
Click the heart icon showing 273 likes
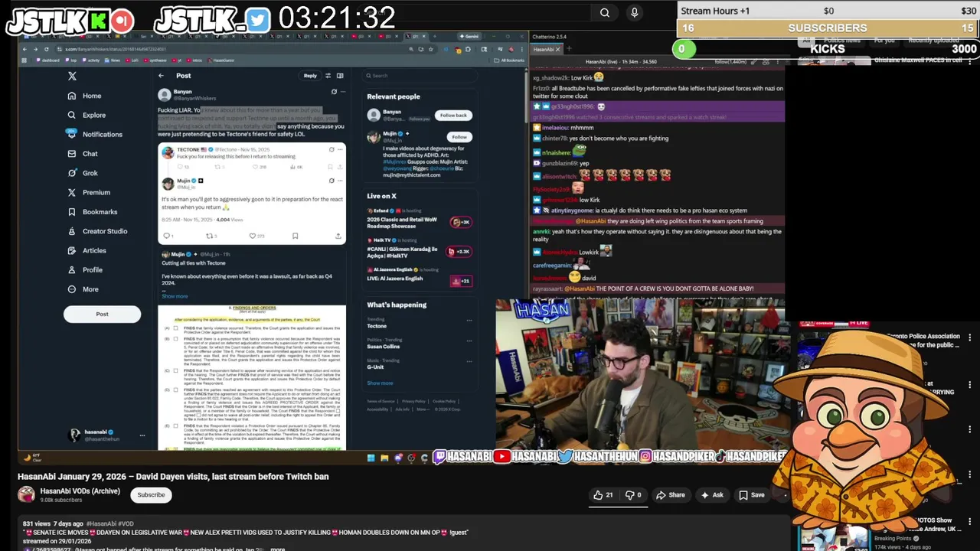coord(252,236)
